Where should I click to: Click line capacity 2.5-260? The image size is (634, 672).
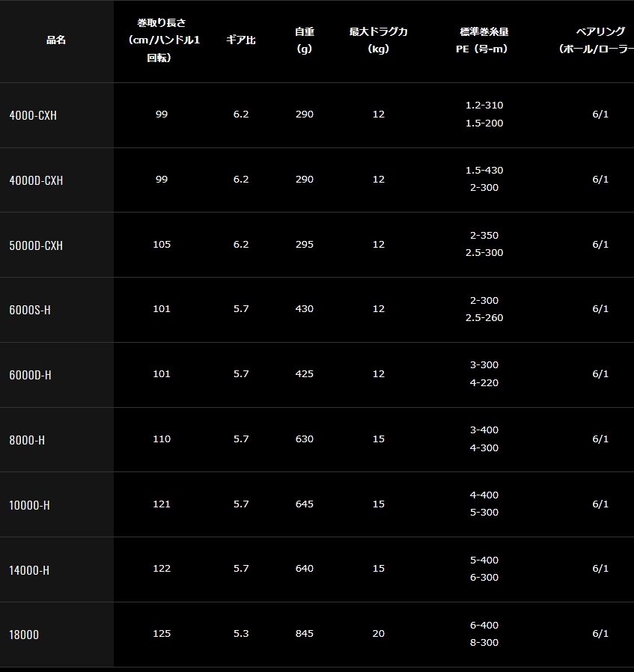(484, 317)
